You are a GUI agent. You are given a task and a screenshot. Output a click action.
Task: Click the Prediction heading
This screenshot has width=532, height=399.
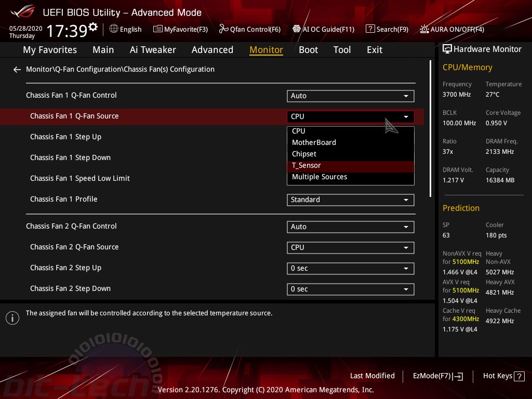[461, 208]
